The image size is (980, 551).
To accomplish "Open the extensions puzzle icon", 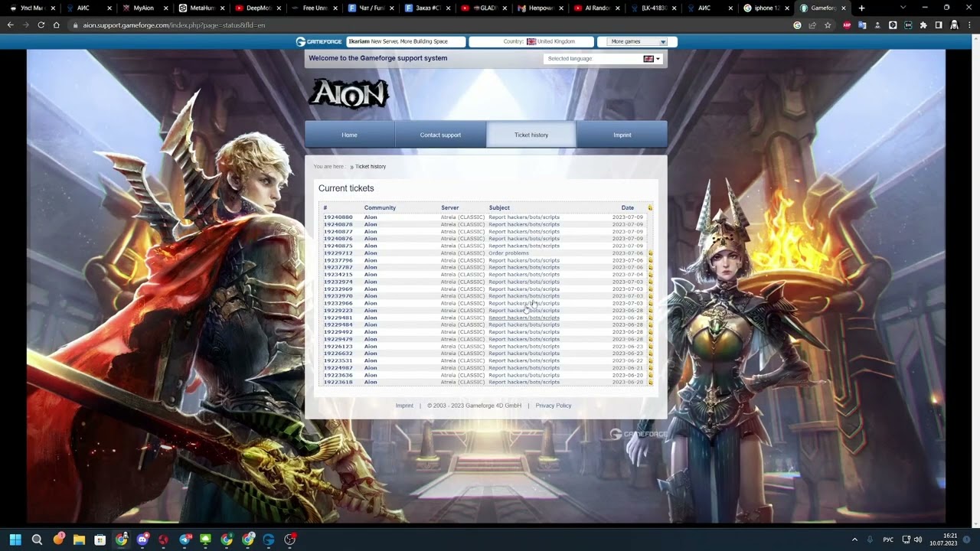I will click(x=923, y=25).
